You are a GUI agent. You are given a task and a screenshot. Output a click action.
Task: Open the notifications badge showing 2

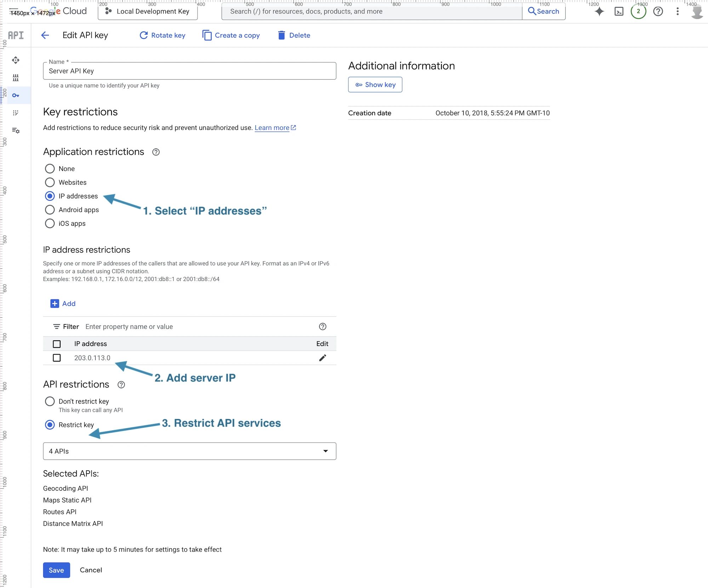point(638,11)
